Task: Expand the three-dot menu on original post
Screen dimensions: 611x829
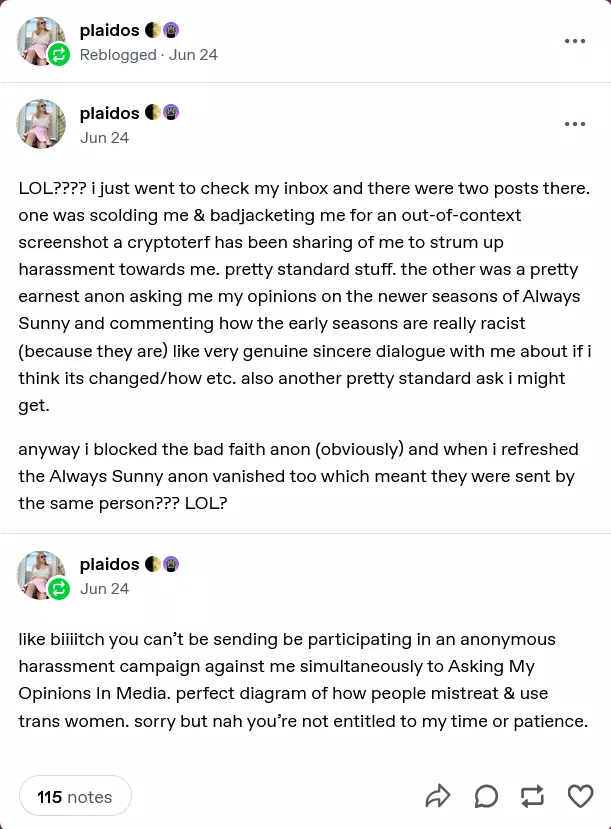Action: click(574, 124)
